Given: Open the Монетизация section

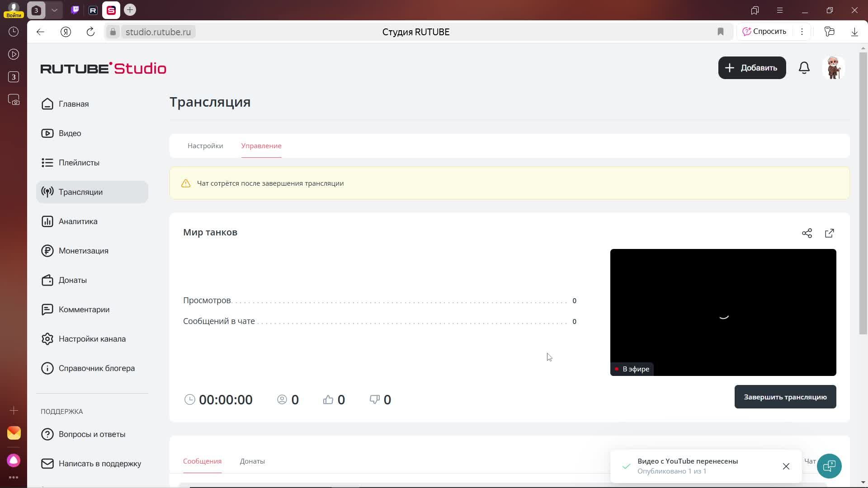Looking at the screenshot, I should coord(84,250).
